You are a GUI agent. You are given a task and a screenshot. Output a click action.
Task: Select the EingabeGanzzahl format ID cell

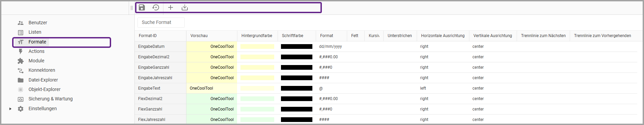pos(160,67)
